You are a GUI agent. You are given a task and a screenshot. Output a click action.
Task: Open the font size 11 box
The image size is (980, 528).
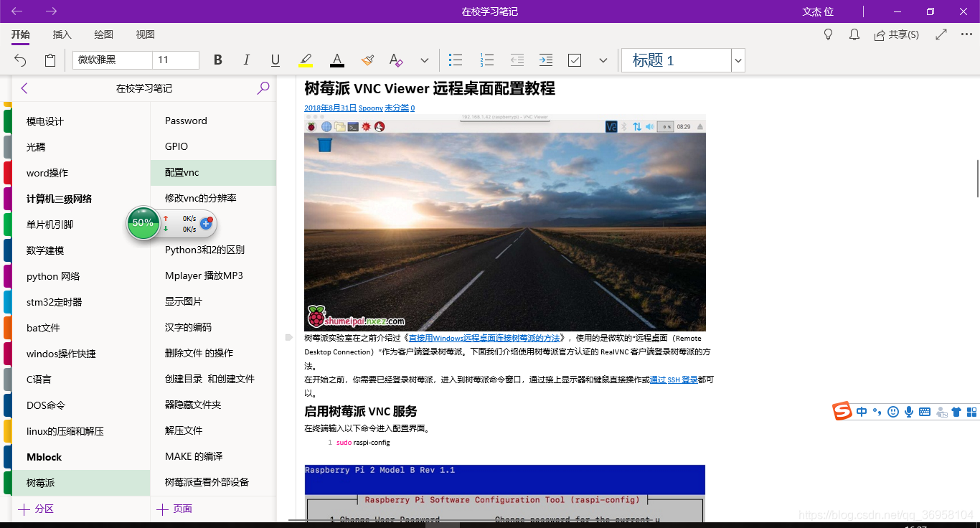[x=176, y=60]
